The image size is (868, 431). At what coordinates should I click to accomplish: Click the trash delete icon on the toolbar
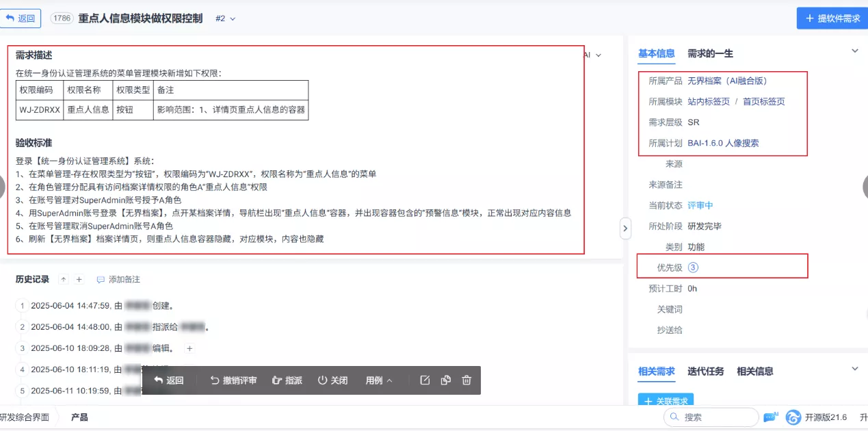(465, 380)
